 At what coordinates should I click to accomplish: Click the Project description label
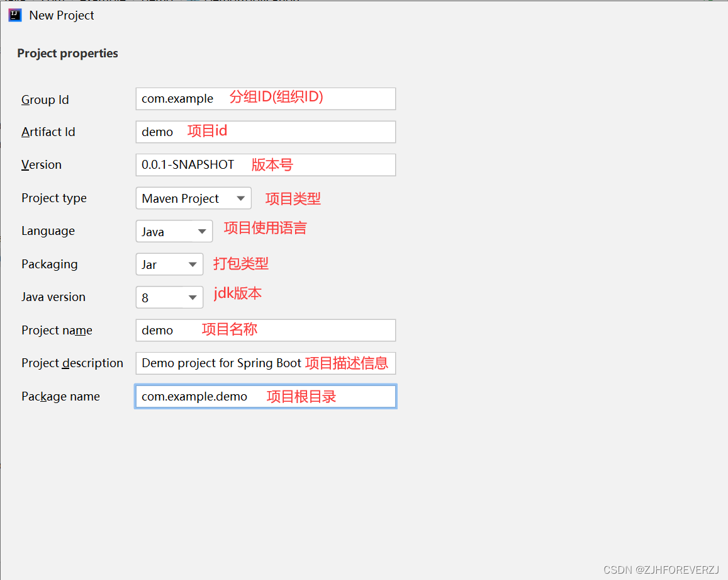tap(72, 363)
